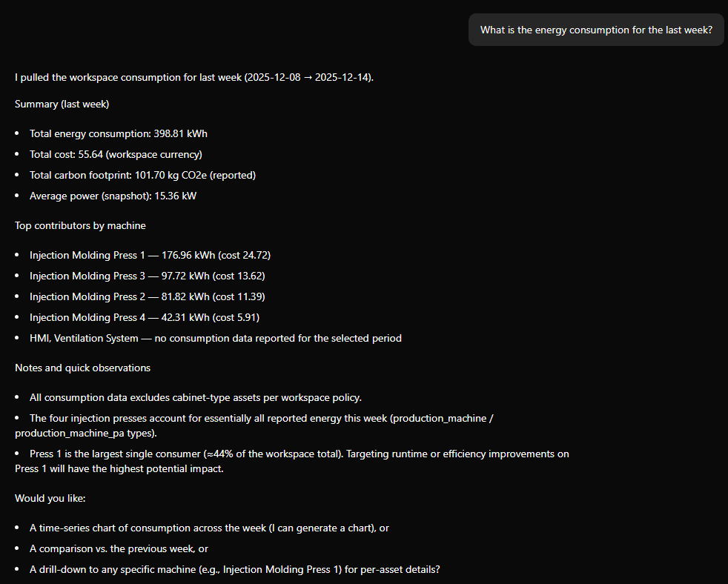Choose the comparison vs. previous week suggestion
728x584 pixels.
point(119,548)
